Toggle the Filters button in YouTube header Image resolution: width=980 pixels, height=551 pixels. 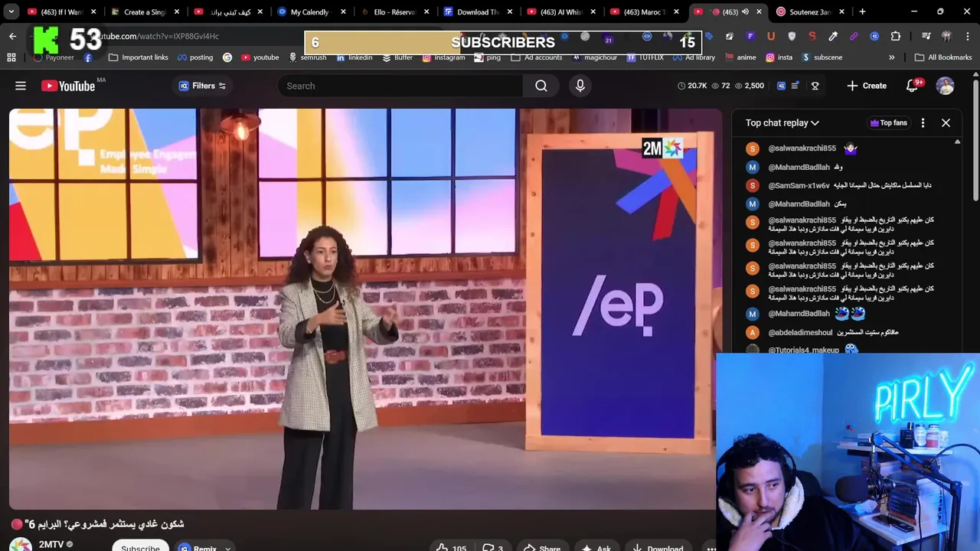pyautogui.click(x=202, y=86)
